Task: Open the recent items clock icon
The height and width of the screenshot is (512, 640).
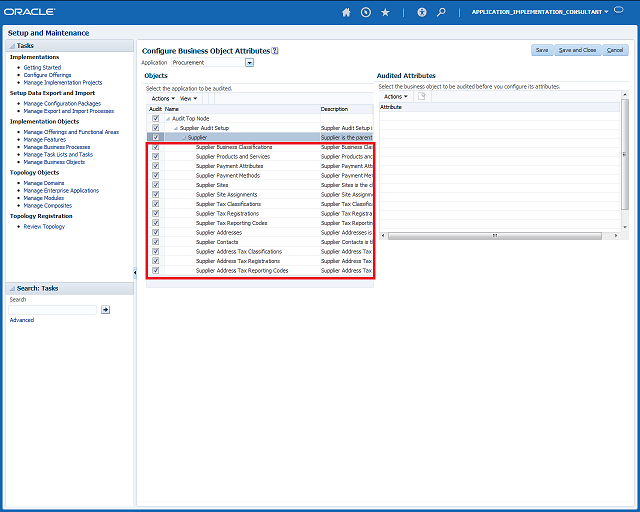Action: coord(366,12)
